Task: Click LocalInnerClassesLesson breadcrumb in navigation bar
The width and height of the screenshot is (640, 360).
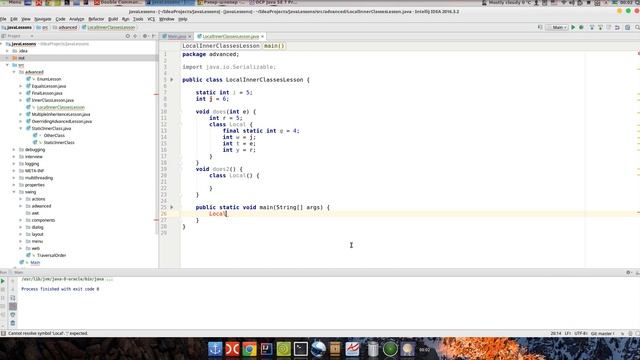Action: 108,27
